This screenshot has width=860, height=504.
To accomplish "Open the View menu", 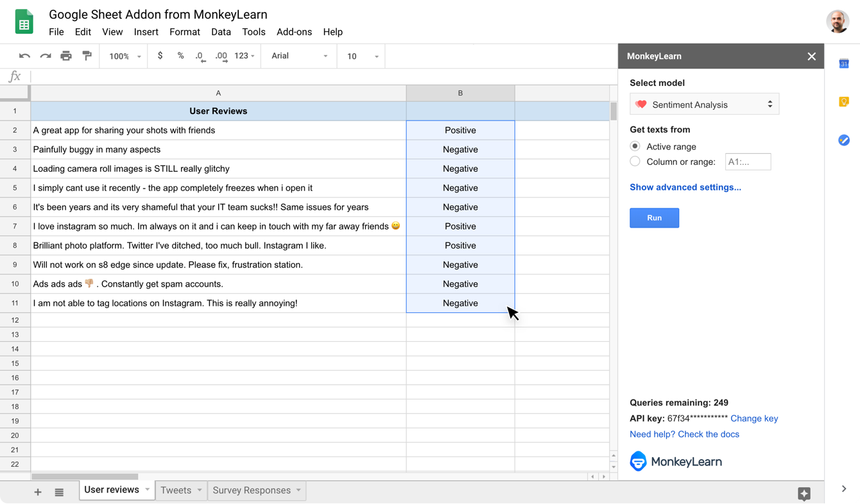I will [112, 32].
